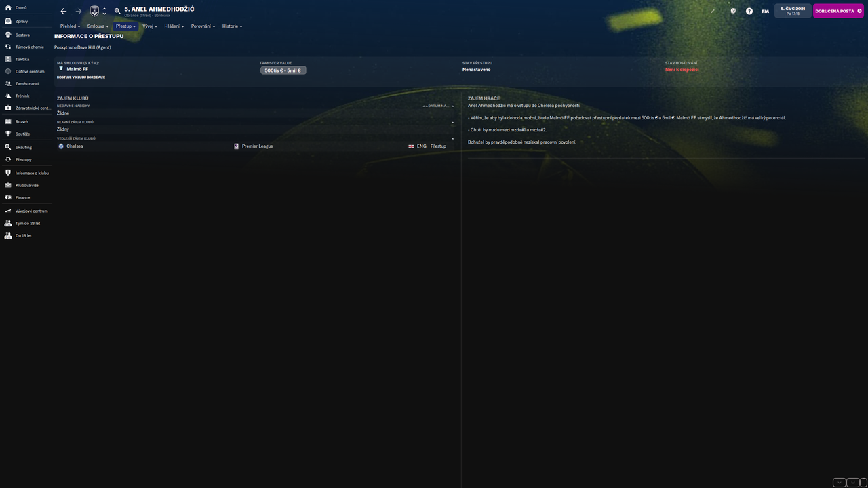
Task: Open Přestupy from the sidebar
Action: [x=22, y=159]
